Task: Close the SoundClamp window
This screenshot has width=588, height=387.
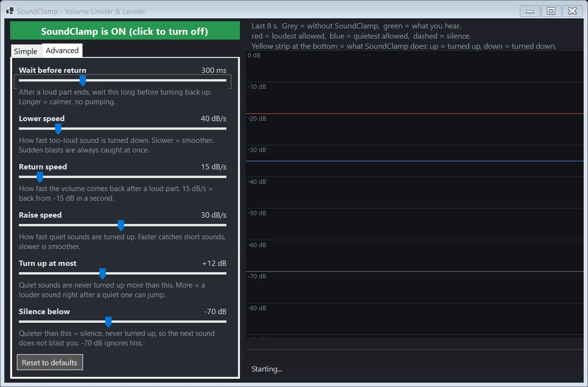Action: pyautogui.click(x=572, y=11)
